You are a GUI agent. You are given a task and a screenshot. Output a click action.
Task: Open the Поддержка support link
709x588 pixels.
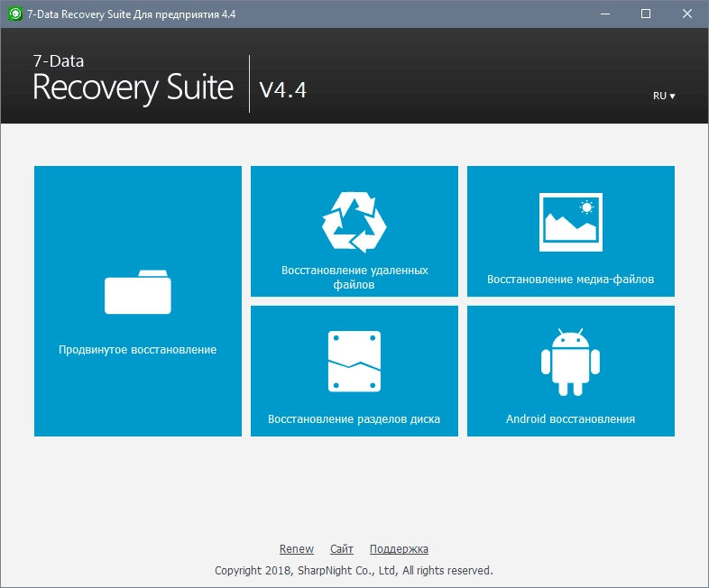tap(399, 548)
